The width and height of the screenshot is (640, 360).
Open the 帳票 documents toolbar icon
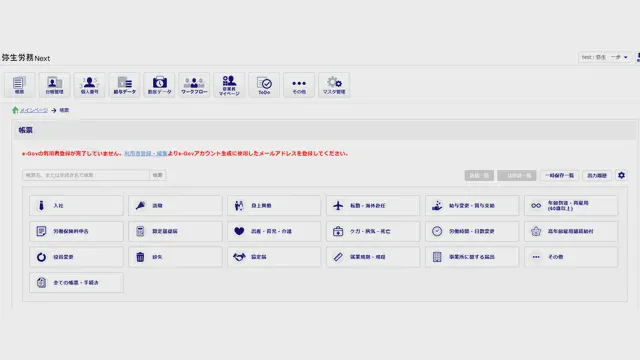pyautogui.click(x=20, y=85)
